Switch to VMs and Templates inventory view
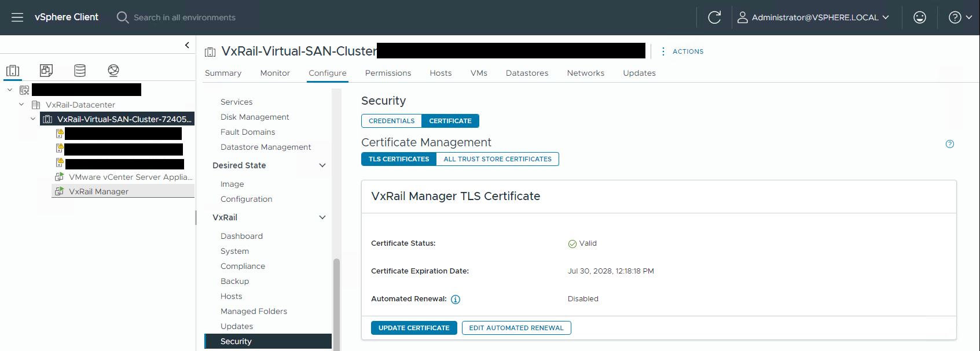 pyautogui.click(x=46, y=71)
